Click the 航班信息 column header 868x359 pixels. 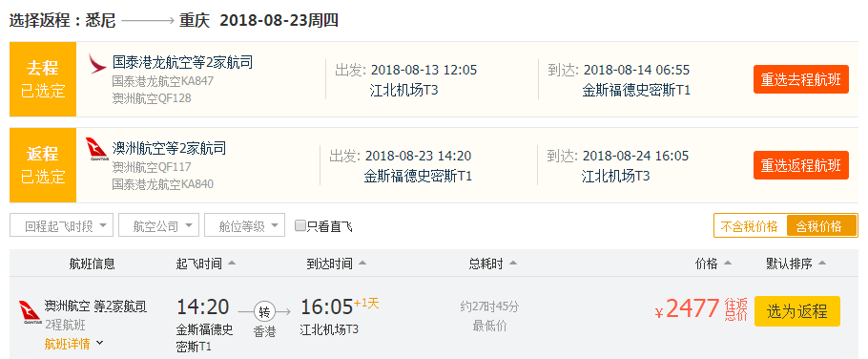coord(92,264)
